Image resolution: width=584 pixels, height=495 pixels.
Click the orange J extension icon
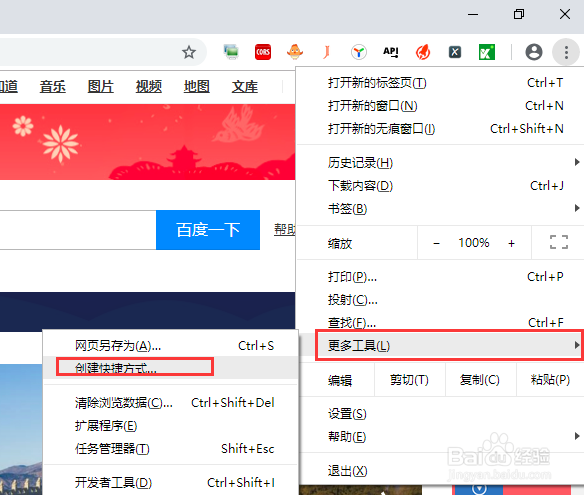coord(326,52)
